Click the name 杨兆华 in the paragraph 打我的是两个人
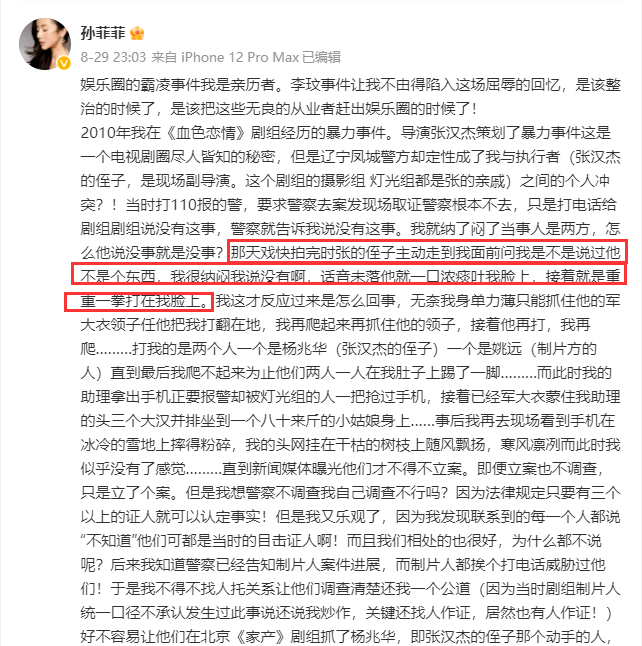The image size is (642, 646). click(x=305, y=349)
